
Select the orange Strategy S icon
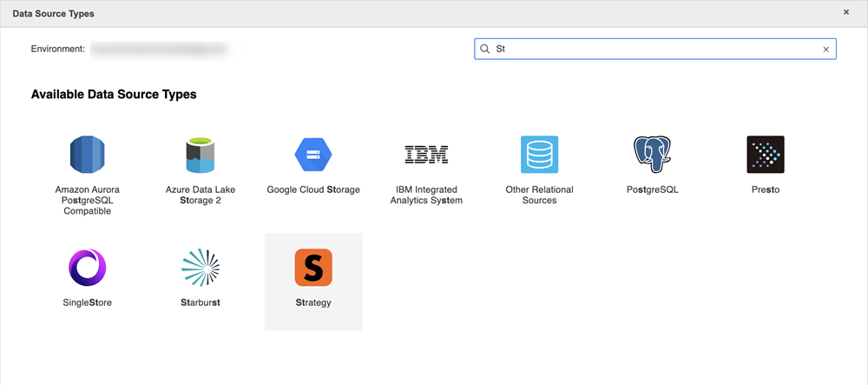coord(313,268)
